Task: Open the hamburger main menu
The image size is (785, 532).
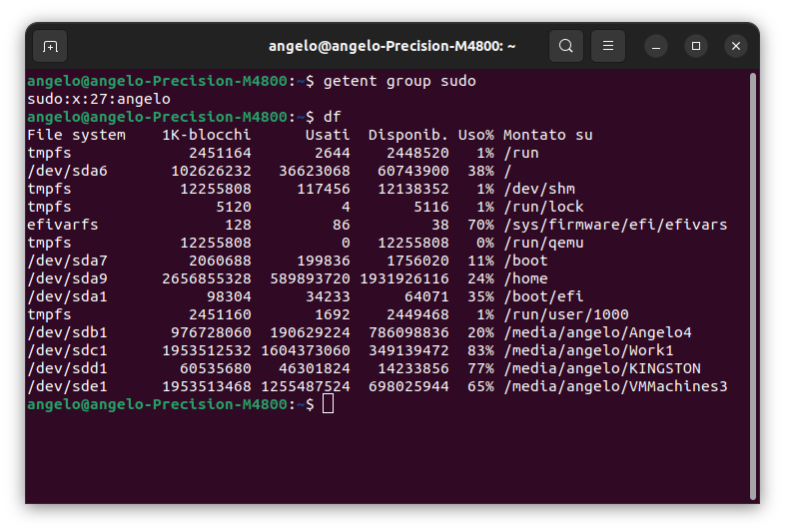Action: point(608,46)
